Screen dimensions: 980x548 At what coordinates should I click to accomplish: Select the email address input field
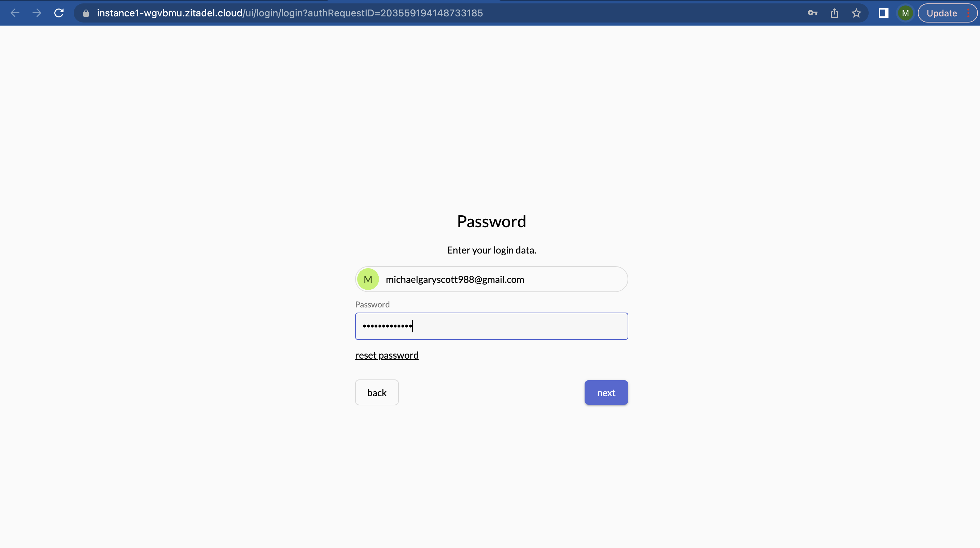point(491,279)
